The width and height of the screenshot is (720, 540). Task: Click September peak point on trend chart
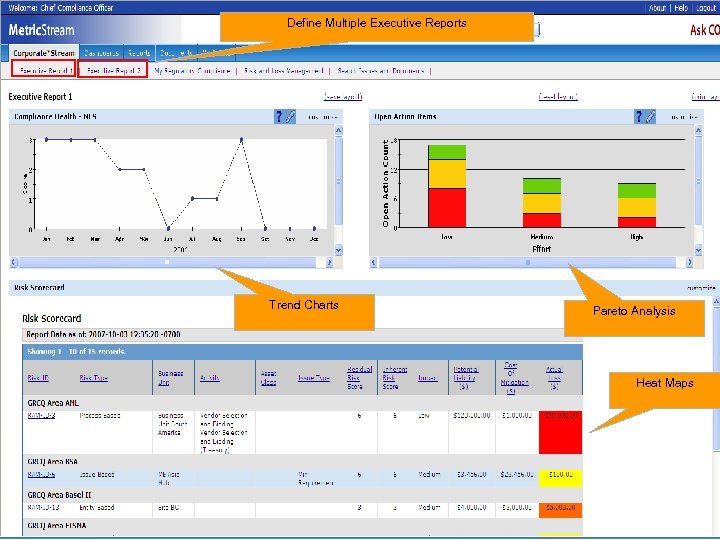click(x=242, y=139)
